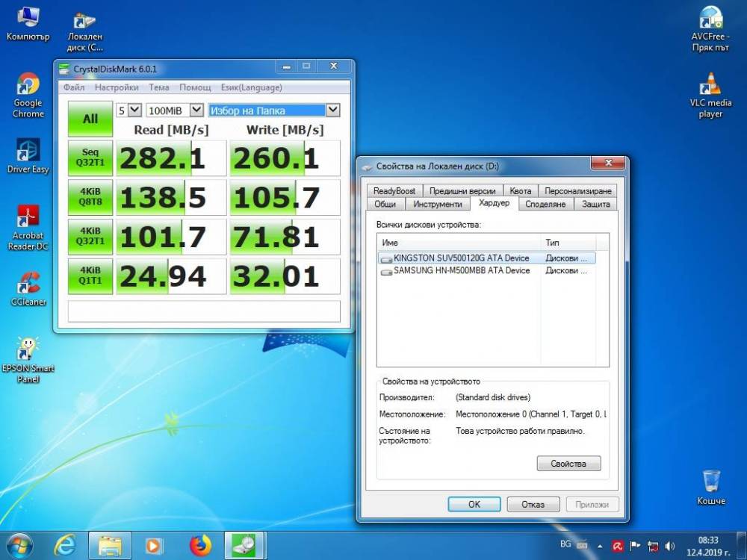Open the Локален диск (C) shortcut

(85, 31)
